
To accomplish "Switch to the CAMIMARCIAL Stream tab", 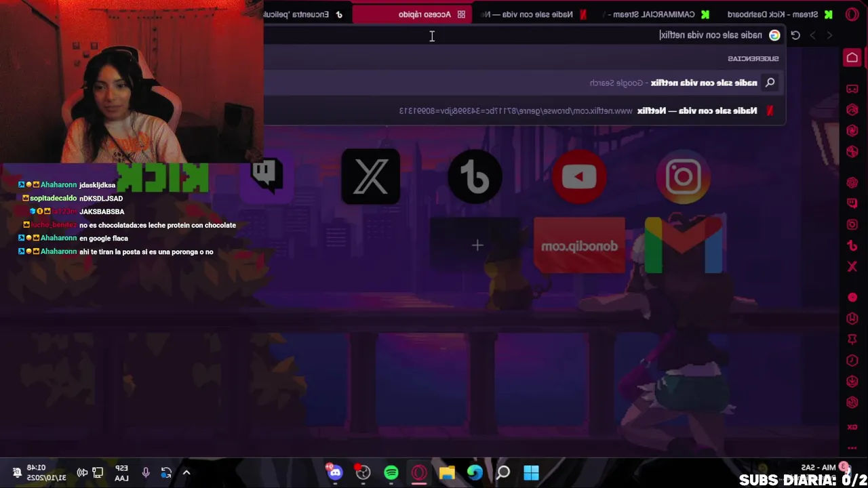I will 656,14.
